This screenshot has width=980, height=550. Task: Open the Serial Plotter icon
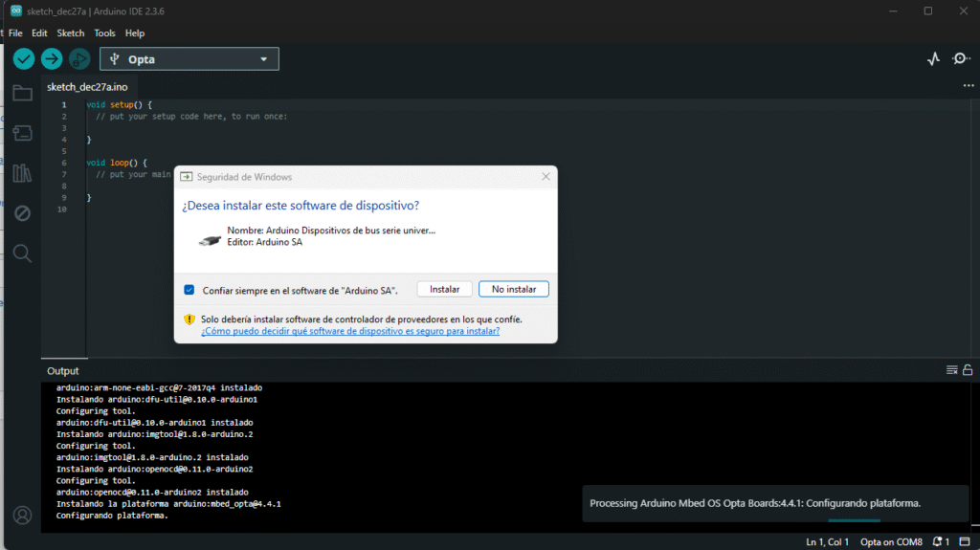pyautogui.click(x=933, y=59)
